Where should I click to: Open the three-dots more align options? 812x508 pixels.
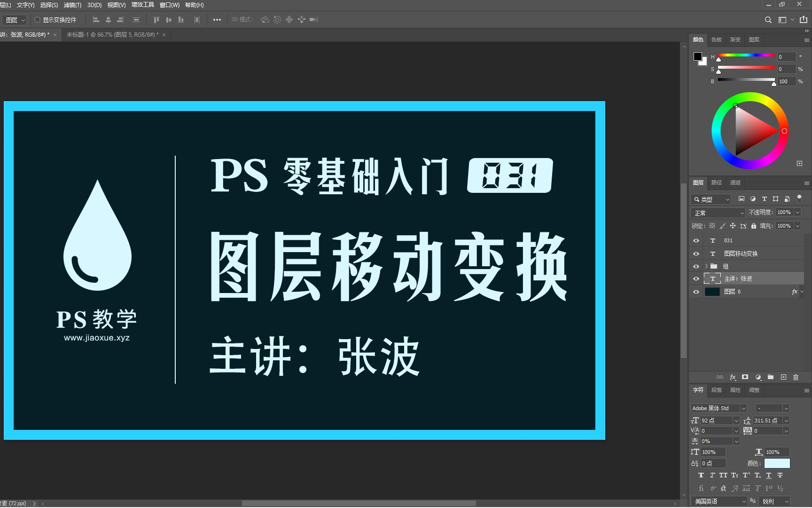click(x=217, y=20)
